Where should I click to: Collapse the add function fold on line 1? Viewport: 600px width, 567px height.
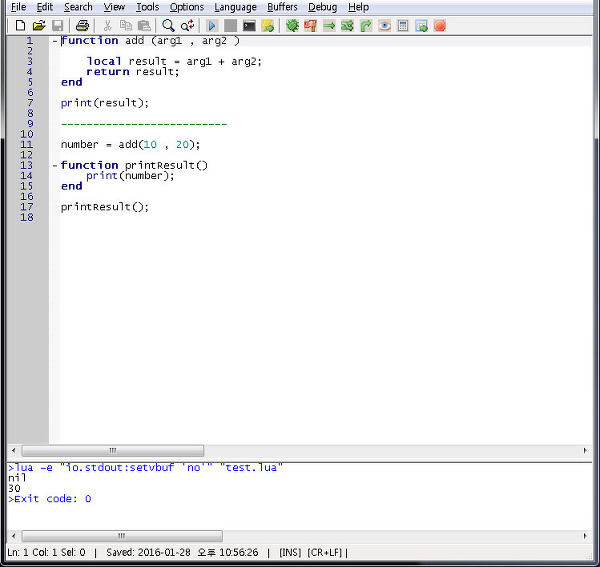coord(55,41)
